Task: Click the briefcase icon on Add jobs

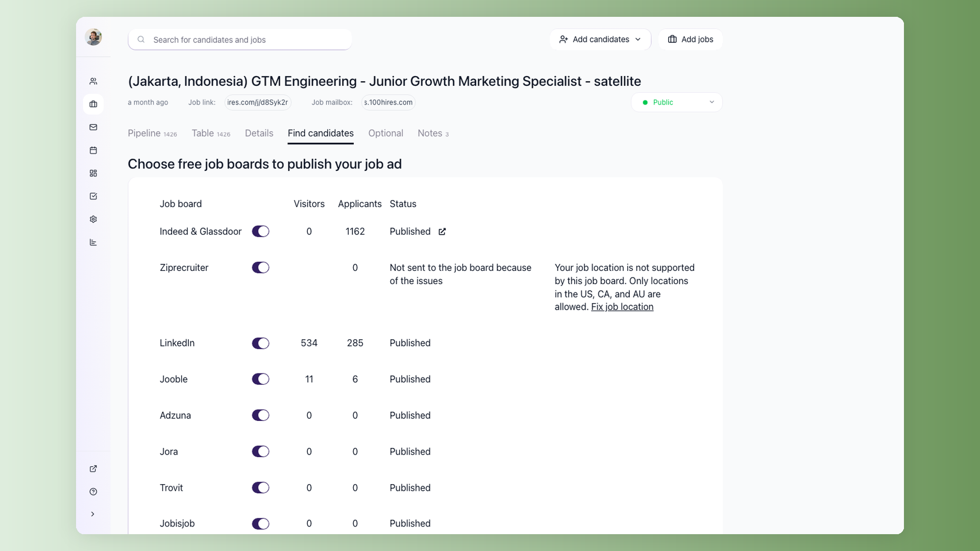Action: [672, 39]
